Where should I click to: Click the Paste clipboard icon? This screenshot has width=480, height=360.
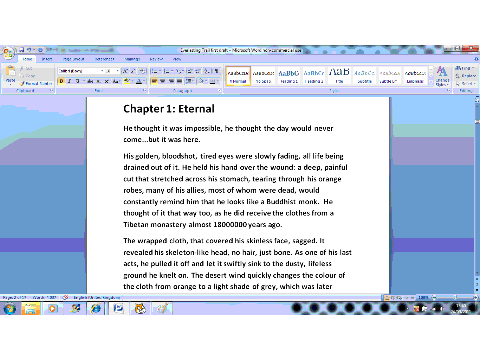(x=11, y=71)
